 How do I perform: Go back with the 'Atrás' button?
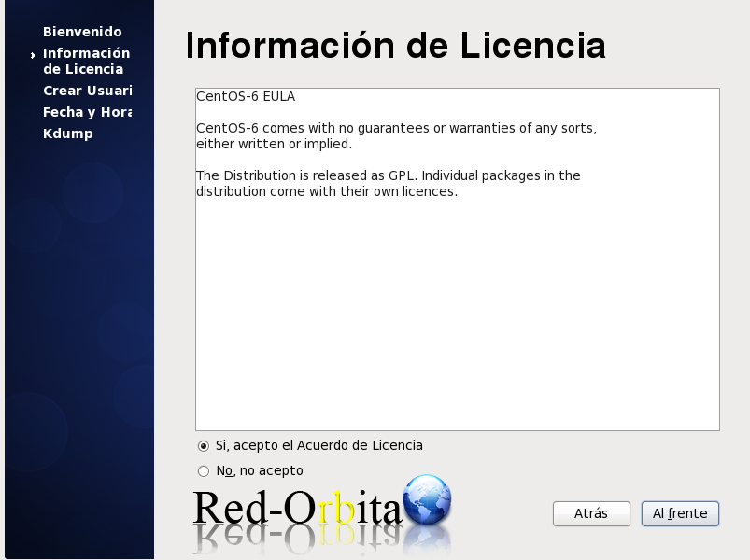tap(591, 513)
